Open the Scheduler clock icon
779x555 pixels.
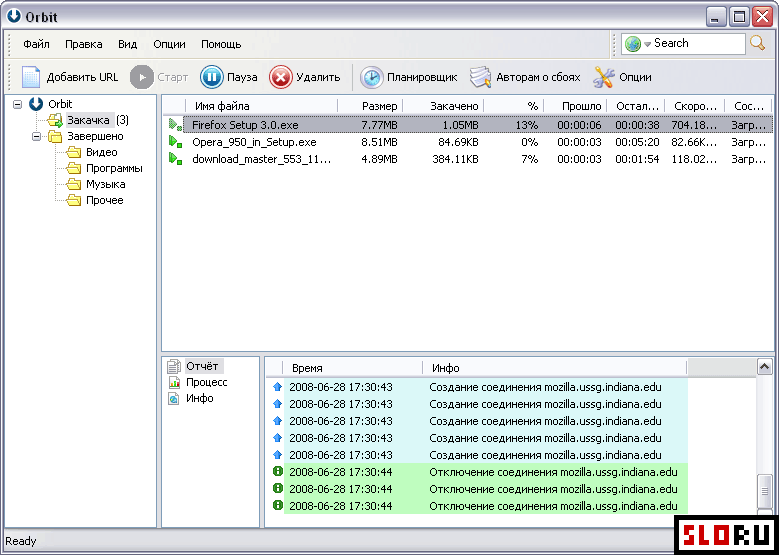tap(371, 78)
